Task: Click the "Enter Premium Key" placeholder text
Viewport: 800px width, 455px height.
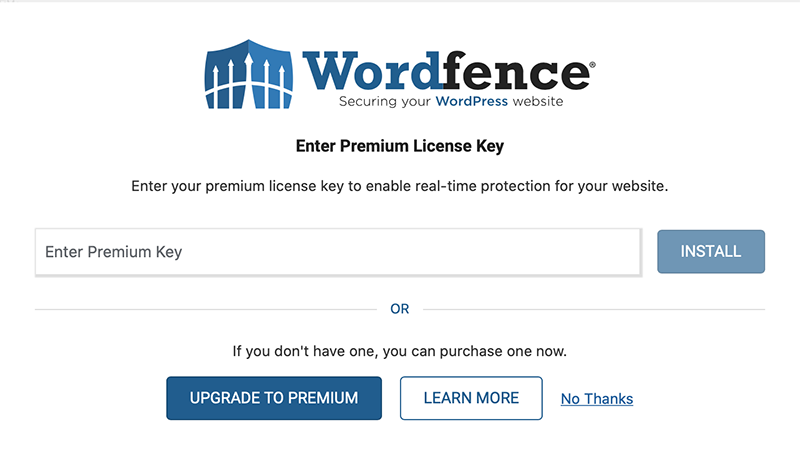Action: (113, 252)
